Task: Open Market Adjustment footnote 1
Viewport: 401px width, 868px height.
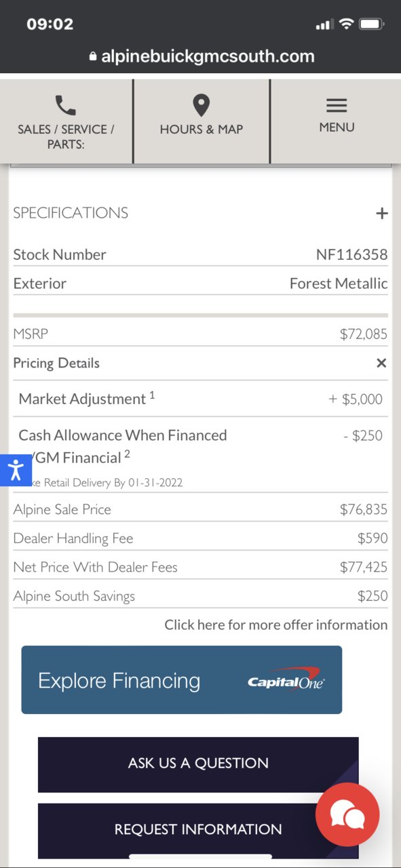Action: (x=152, y=395)
